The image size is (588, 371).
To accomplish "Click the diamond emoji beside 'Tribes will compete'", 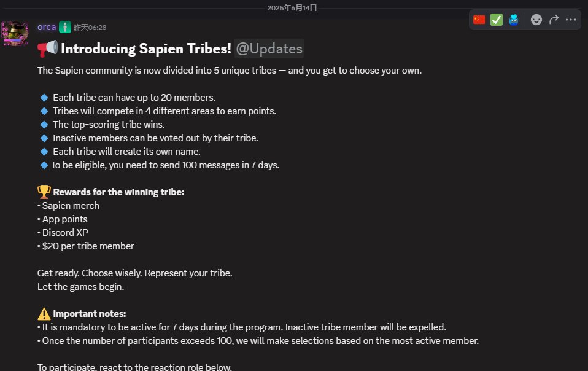I will click(44, 111).
